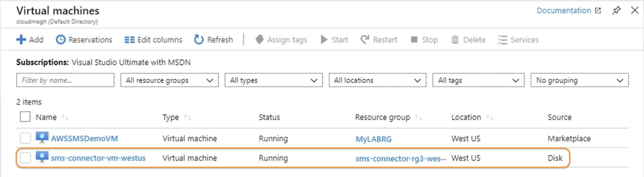Click the Restart arrow icon
644x177 pixels.
point(365,39)
